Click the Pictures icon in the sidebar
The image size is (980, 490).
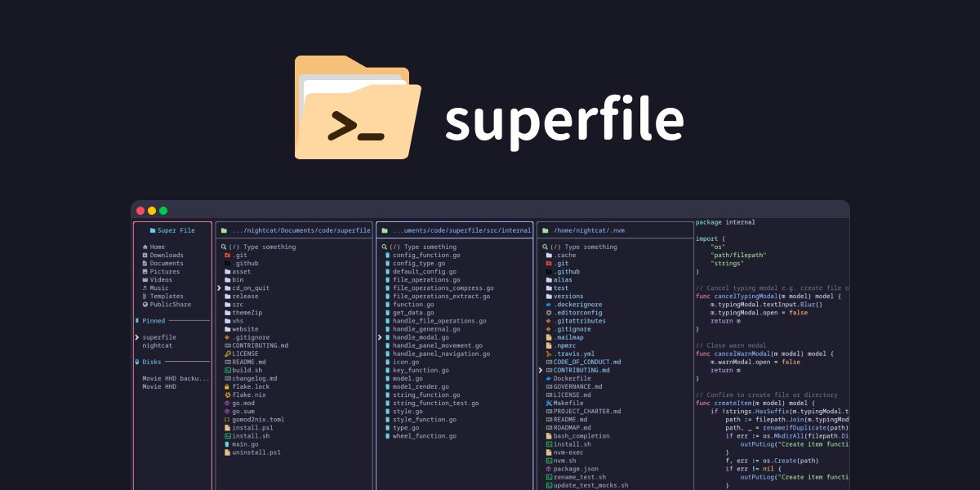coord(145,271)
